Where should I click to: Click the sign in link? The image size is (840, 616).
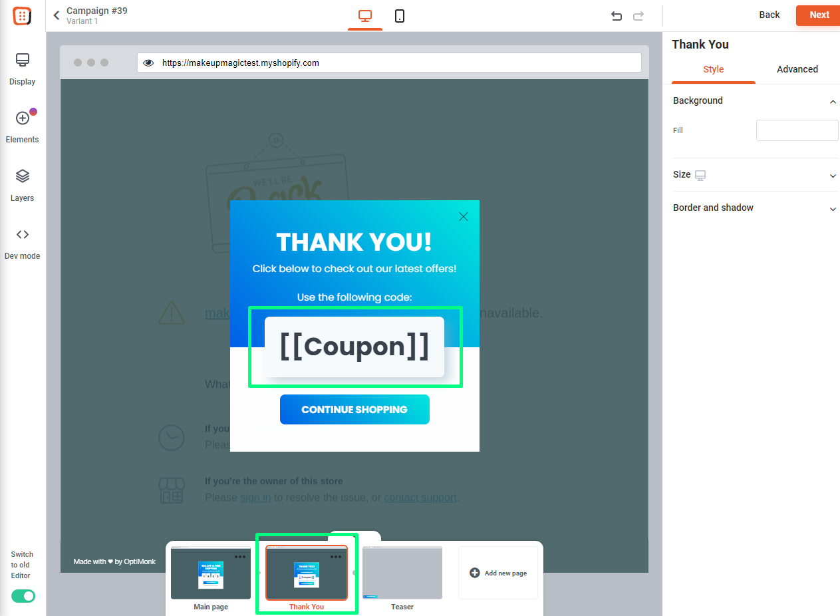click(255, 497)
